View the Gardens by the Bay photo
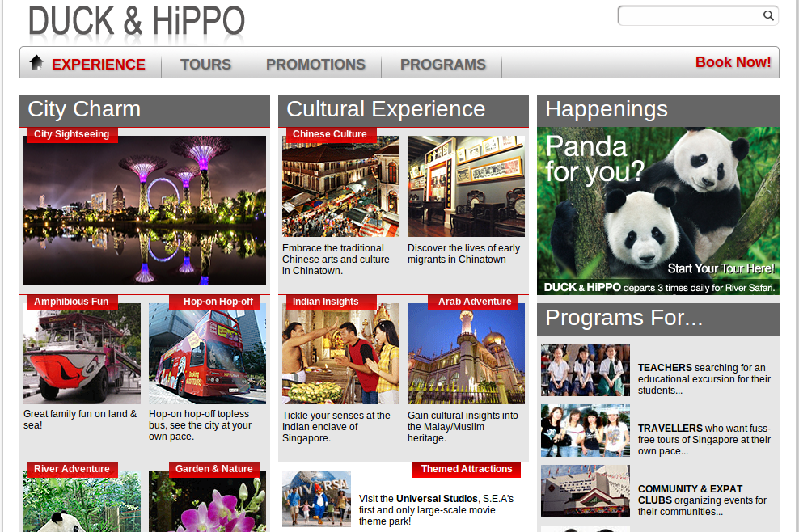This screenshot has height=532, width=799. click(145, 209)
